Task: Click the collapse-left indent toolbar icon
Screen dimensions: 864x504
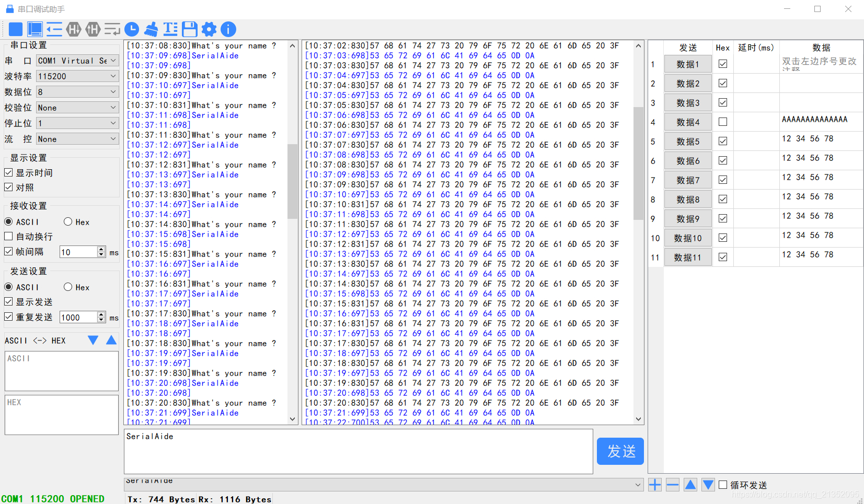Action: coord(54,29)
